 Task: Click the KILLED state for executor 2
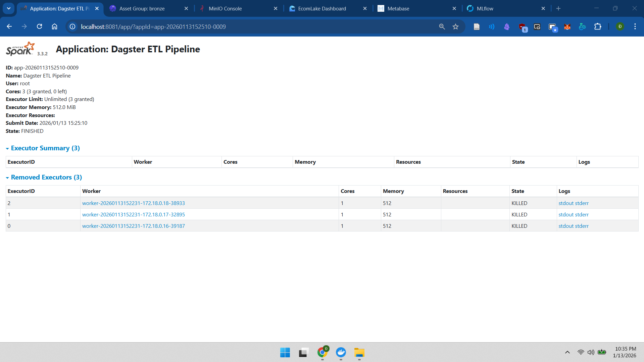(x=519, y=203)
